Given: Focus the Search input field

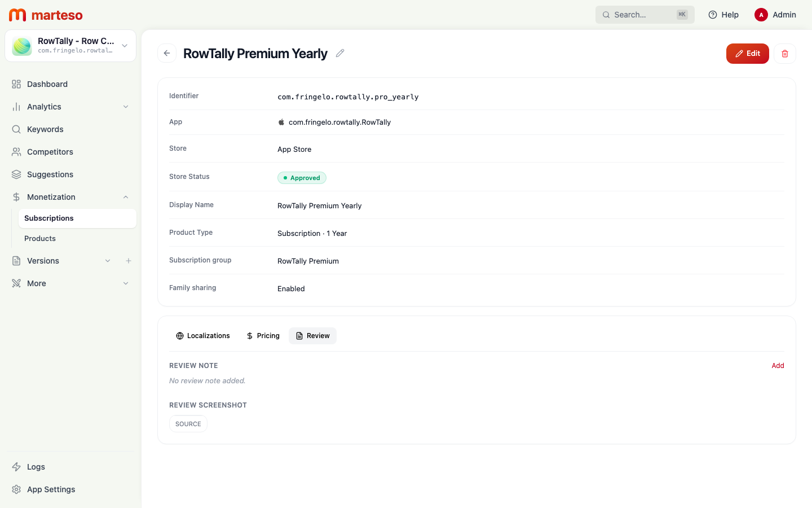Looking at the screenshot, I should pyautogui.click(x=645, y=15).
